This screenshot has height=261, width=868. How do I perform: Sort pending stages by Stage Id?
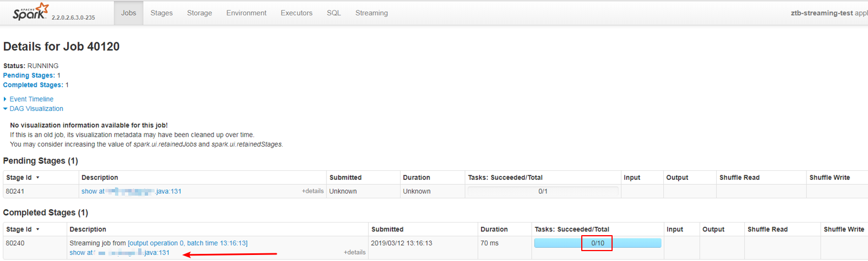point(22,177)
